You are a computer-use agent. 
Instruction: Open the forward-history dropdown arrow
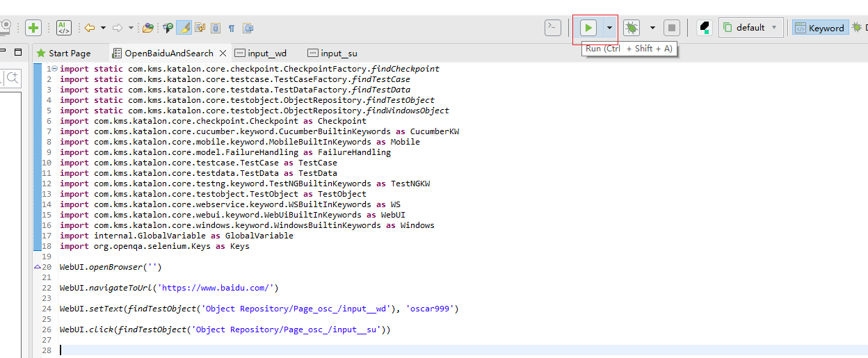tap(130, 28)
